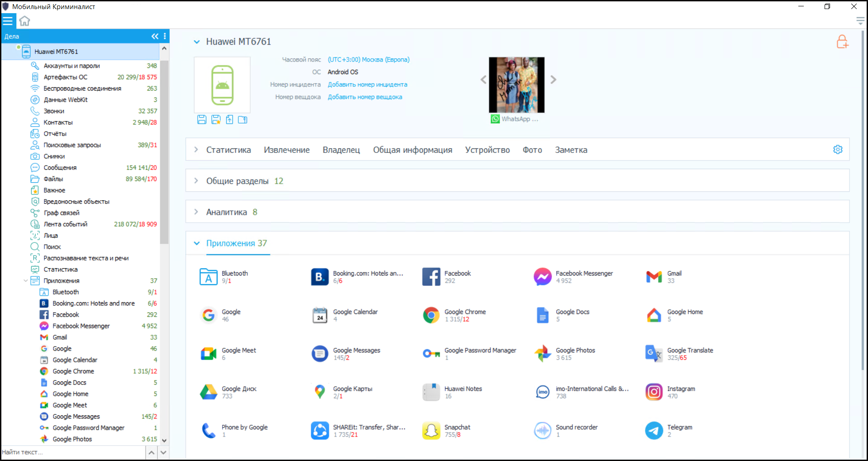This screenshot has width=868, height=461.
Task: Click the Найти текст search field
Action: click(73, 452)
